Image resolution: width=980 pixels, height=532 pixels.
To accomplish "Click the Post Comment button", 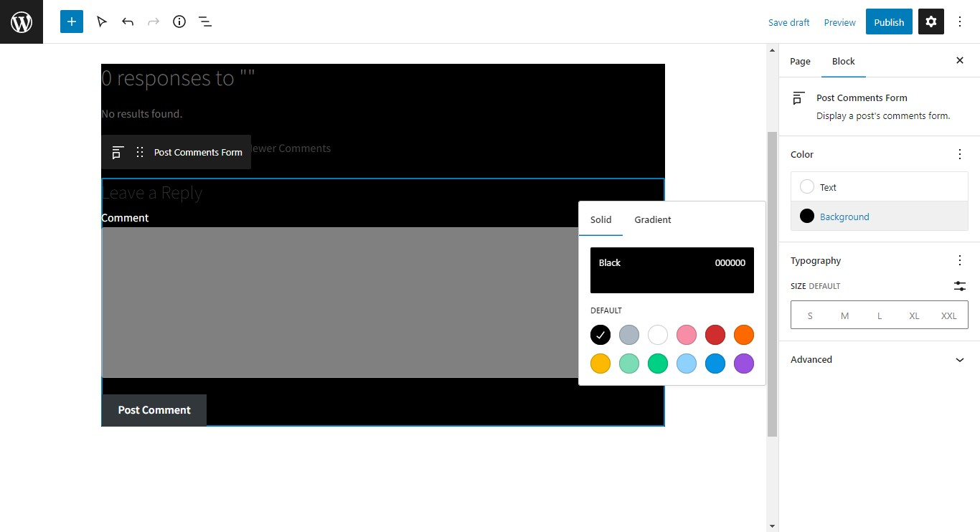I will pyautogui.click(x=154, y=410).
